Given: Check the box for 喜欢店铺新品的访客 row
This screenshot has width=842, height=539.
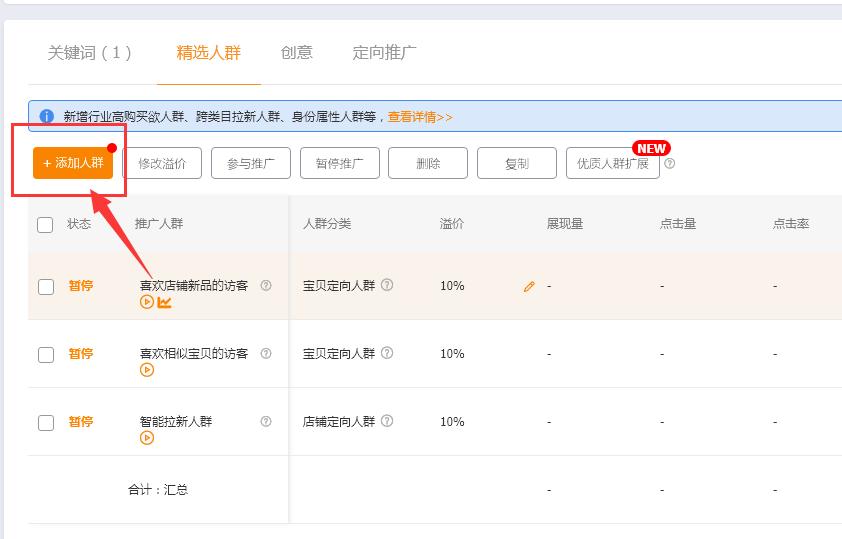Looking at the screenshot, I should coord(46,287).
